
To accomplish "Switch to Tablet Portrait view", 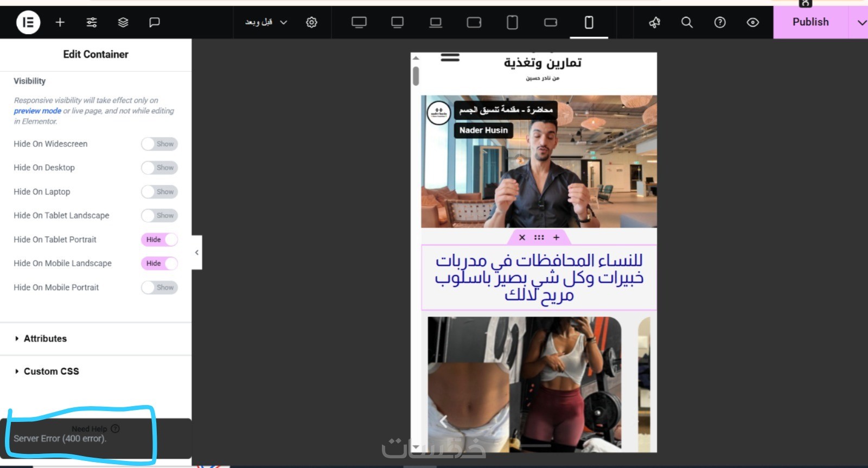I will point(512,22).
